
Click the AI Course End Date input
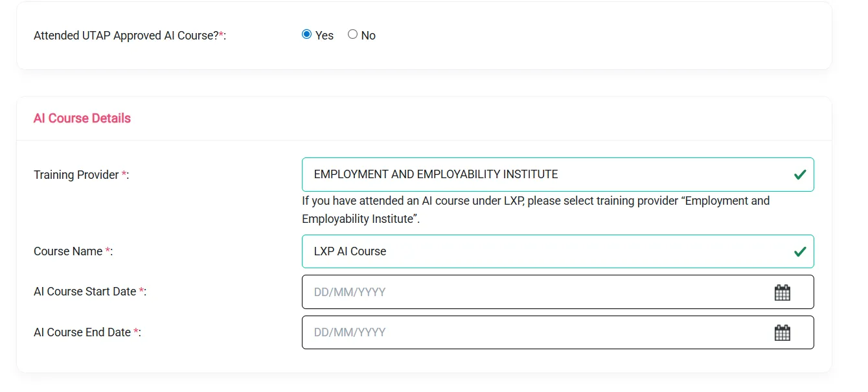558,332
